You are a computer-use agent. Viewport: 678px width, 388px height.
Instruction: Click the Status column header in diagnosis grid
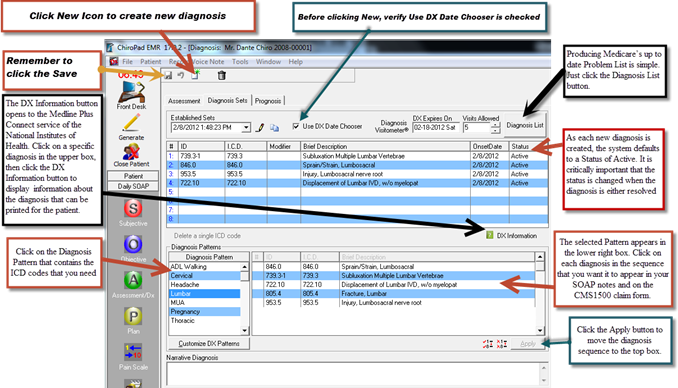(x=528, y=146)
